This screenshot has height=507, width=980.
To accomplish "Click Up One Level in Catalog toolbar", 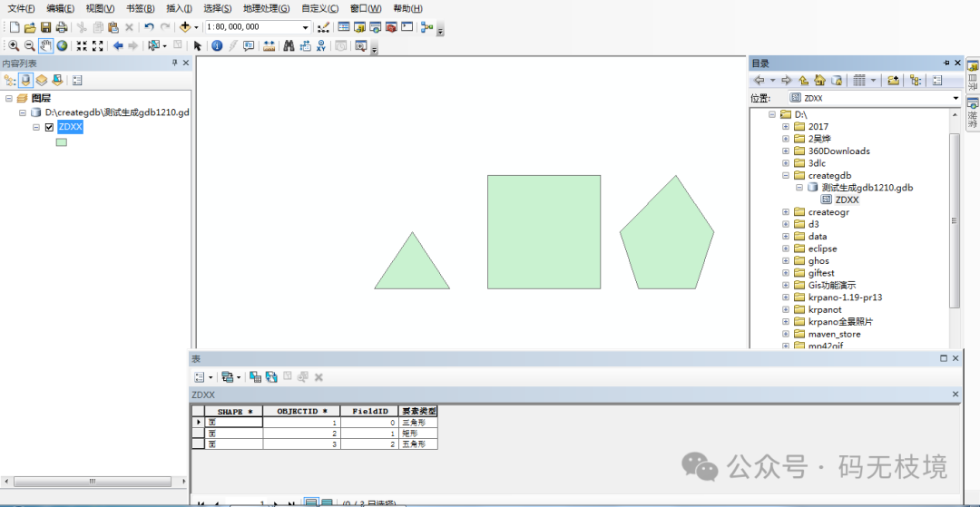I will 804,80.
